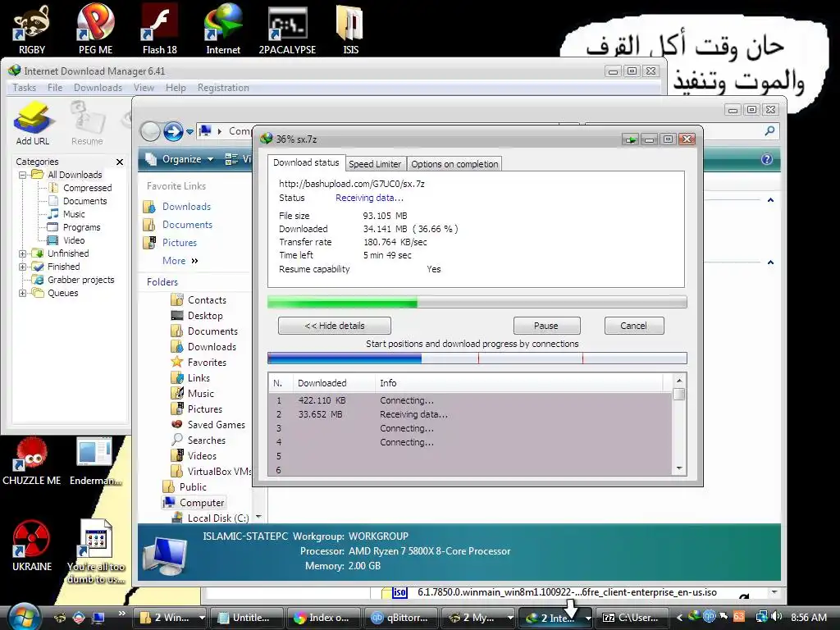Open the View menu in IDM
This screenshot has height=630, width=840.
pos(144,88)
